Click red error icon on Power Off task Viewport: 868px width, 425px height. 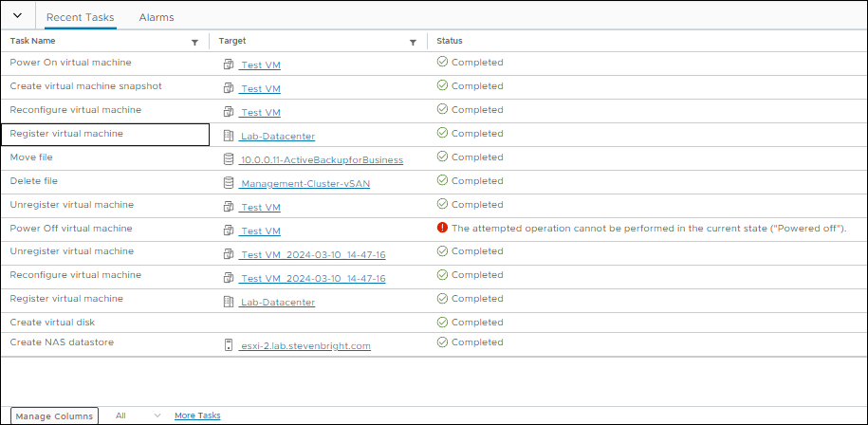click(442, 228)
